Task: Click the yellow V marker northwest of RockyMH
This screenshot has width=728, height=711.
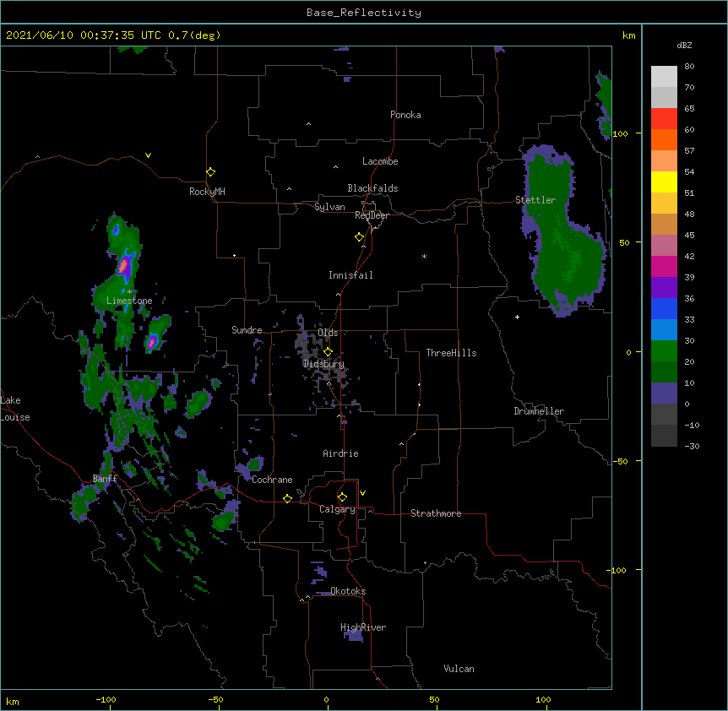Action: pos(148,155)
